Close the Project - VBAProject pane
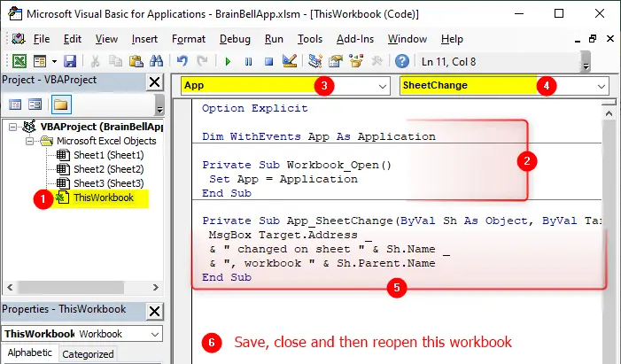This screenshot has width=621, height=364. pyautogui.click(x=154, y=82)
